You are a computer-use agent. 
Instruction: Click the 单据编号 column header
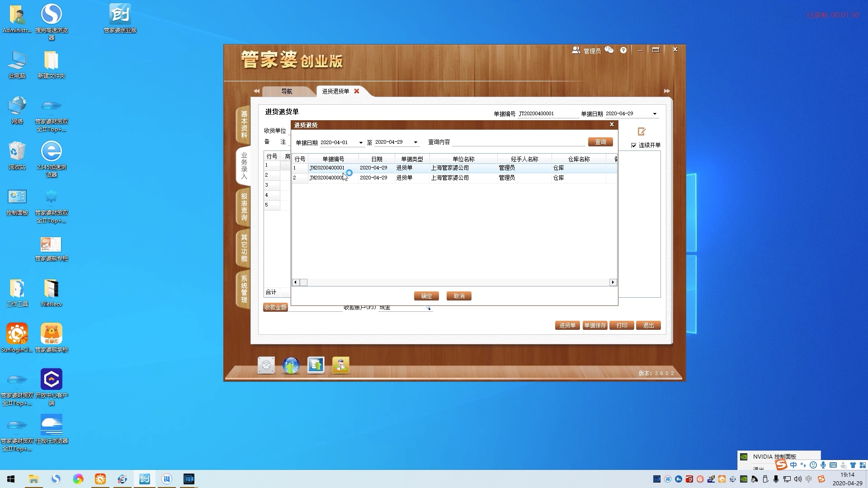pos(333,159)
